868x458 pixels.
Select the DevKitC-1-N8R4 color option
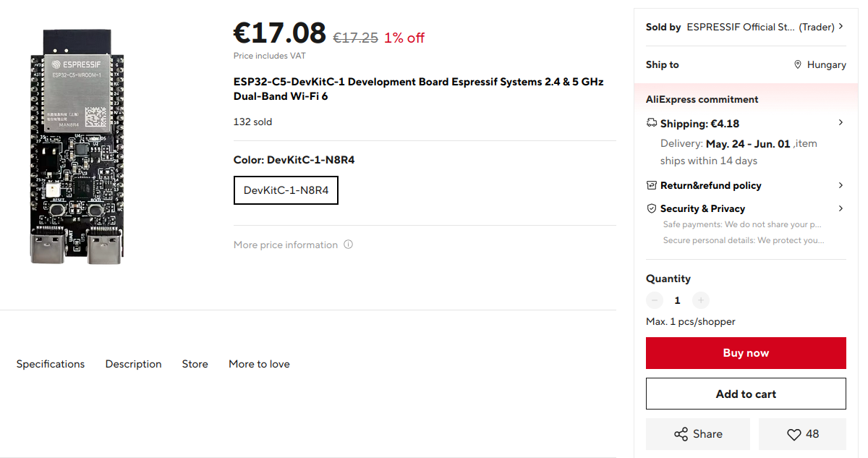pos(286,190)
